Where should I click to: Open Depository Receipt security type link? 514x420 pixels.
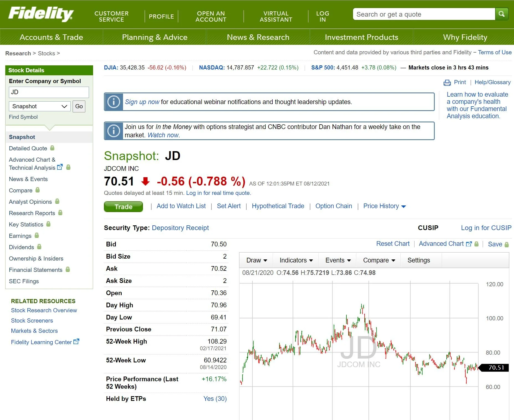tap(180, 228)
